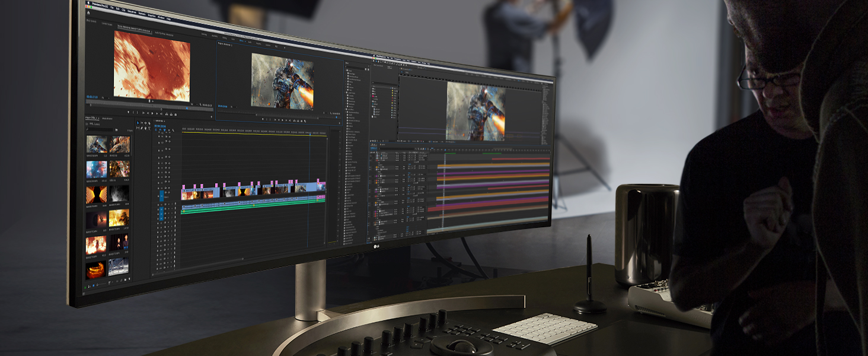Image resolution: width=868 pixels, height=356 pixels.
Task: Open Premiere's Sequence menu
Action: tap(132, 12)
